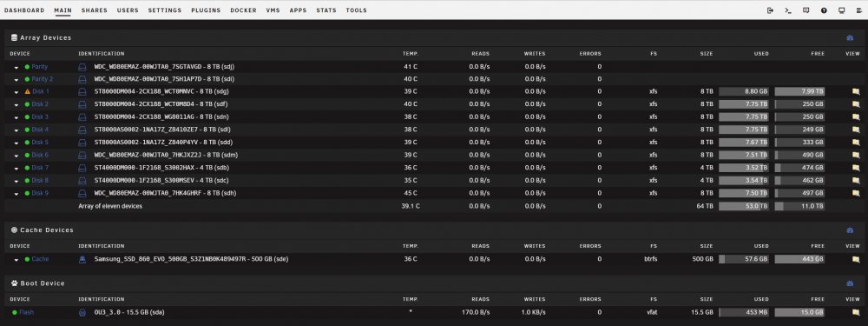This screenshot has width=868, height=326.
Task: Click the help question mark icon
Action: (824, 10)
